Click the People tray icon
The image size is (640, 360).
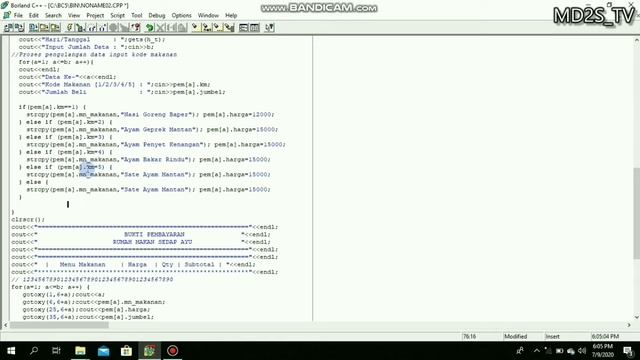[520, 351]
